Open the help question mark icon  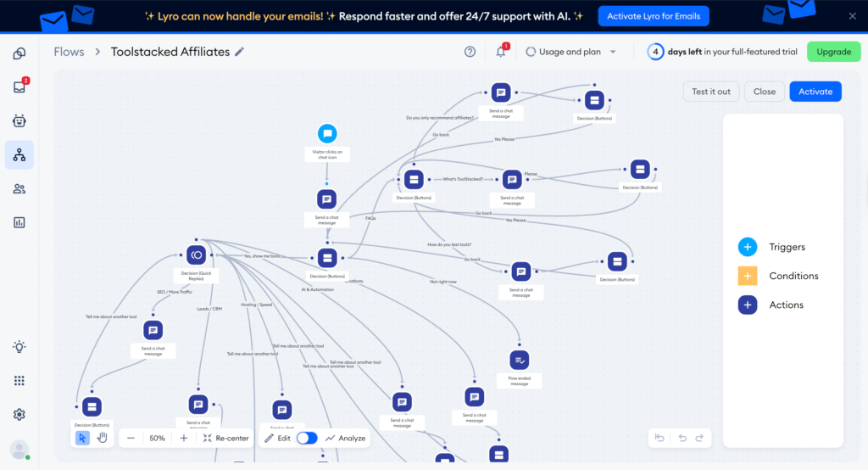click(470, 52)
